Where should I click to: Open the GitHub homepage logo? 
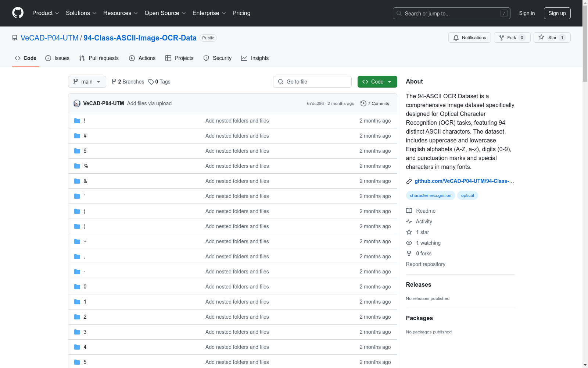(18, 13)
